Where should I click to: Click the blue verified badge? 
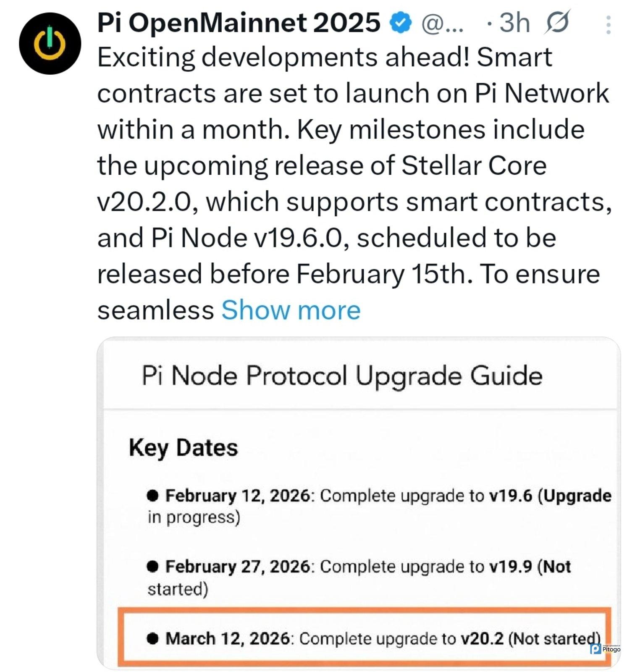pos(401,24)
